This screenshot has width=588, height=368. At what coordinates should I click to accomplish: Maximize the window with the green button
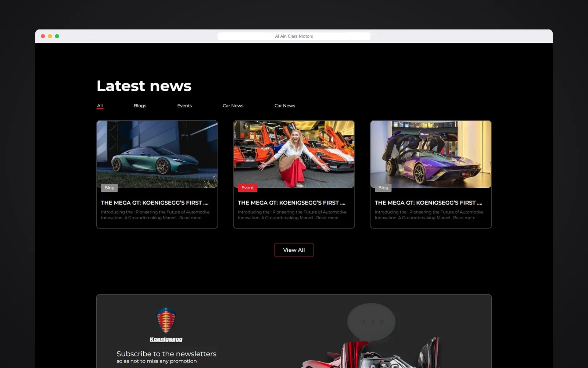pyautogui.click(x=57, y=36)
